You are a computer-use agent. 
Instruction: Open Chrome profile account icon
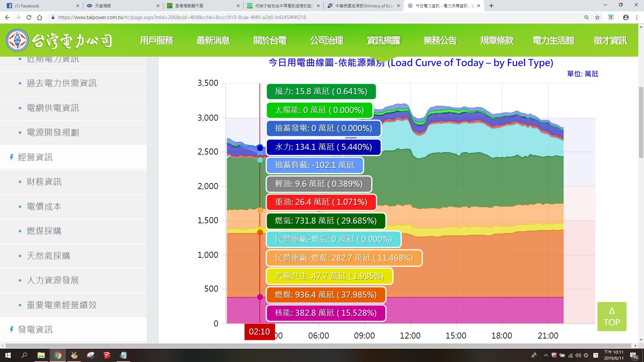coord(626,17)
